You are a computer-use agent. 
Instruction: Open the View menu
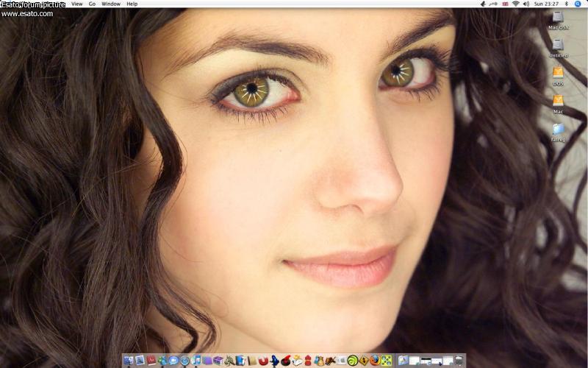click(x=77, y=4)
